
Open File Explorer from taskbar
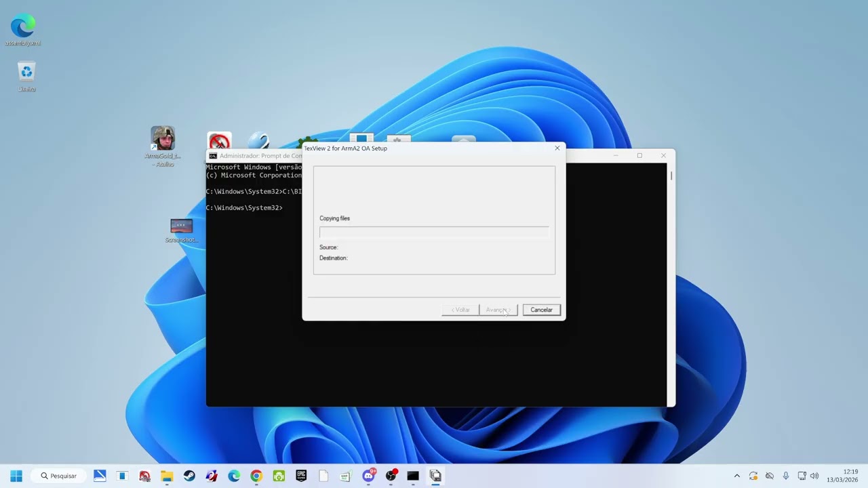click(x=167, y=476)
